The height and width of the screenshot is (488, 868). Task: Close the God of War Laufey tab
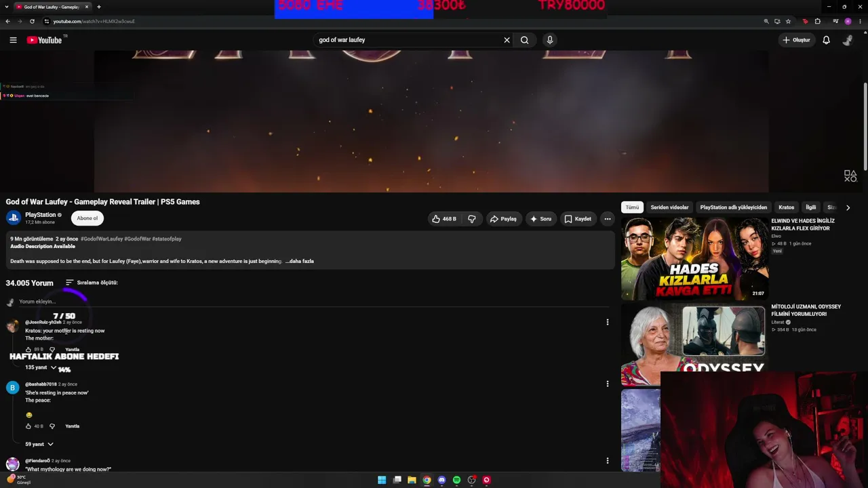(87, 7)
